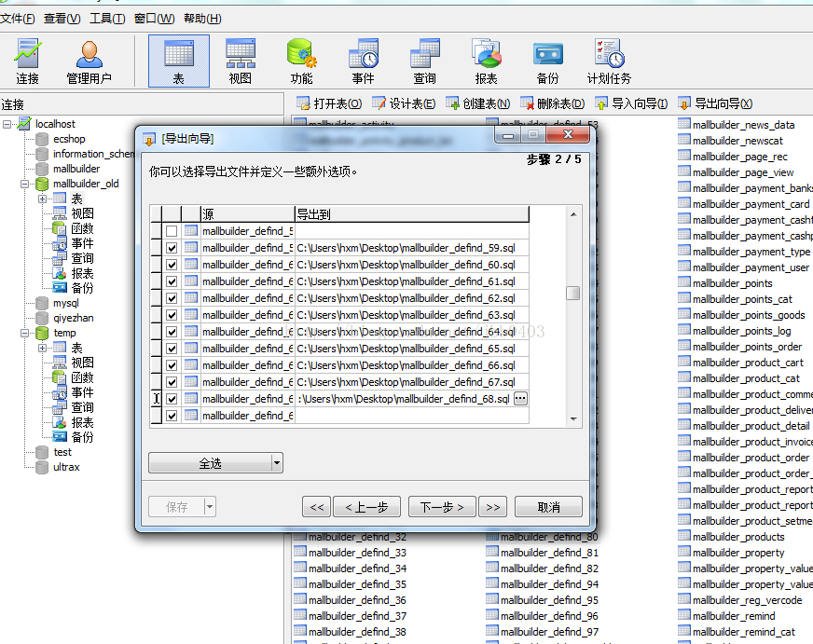Uncheck the mallbuilder_defind_68.sql row
813x644 pixels.
click(172, 399)
